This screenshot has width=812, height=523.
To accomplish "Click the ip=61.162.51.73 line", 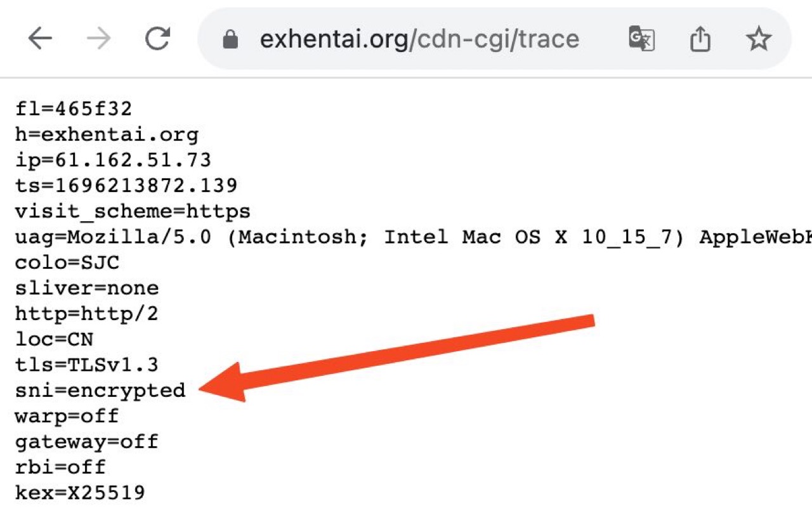I will point(113,160).
